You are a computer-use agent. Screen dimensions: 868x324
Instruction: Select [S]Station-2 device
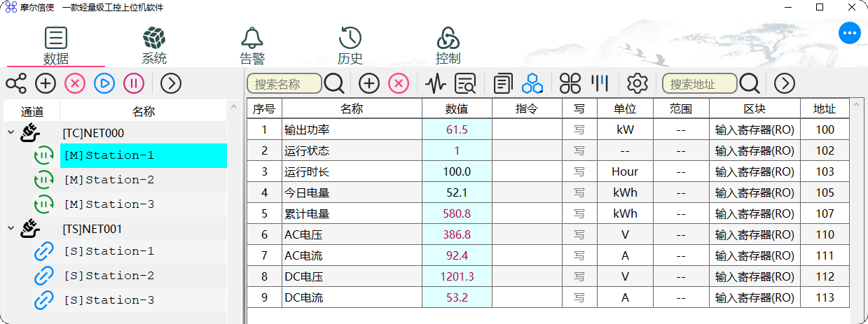point(144,276)
